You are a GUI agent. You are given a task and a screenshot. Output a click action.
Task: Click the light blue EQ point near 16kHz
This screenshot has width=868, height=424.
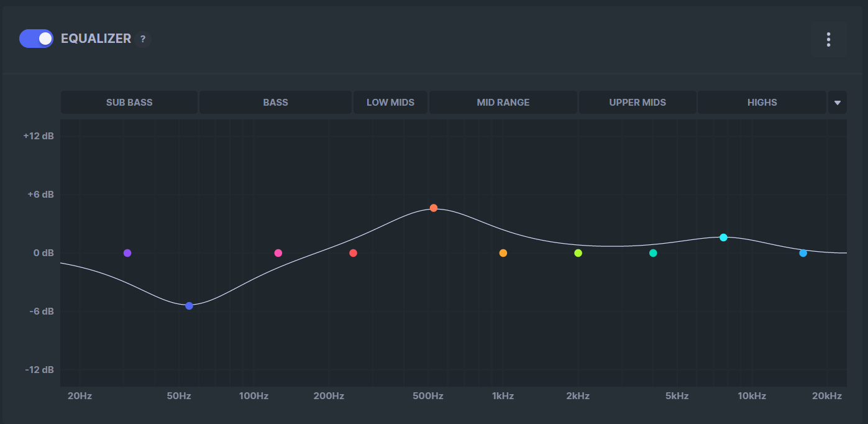click(x=803, y=253)
